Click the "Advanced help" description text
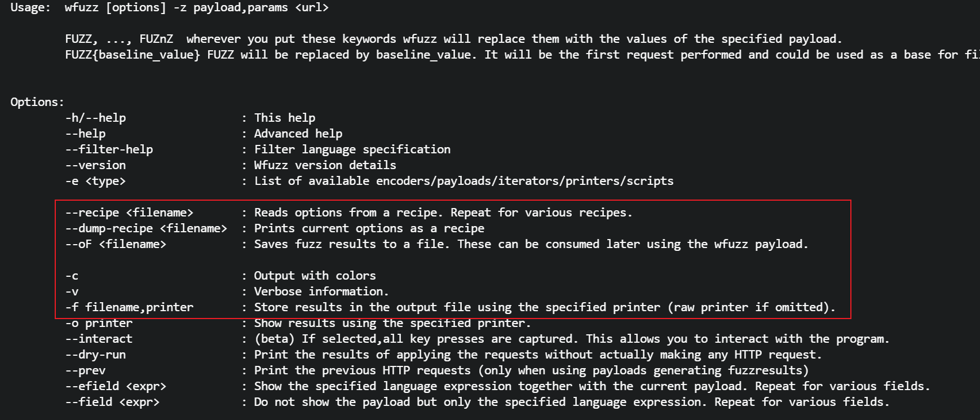Image resolution: width=980 pixels, height=420 pixels. [x=298, y=134]
